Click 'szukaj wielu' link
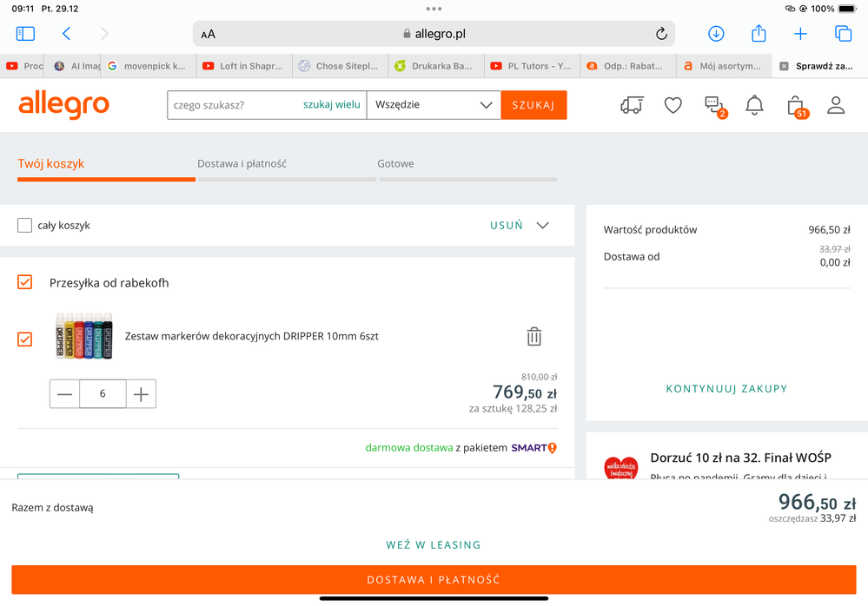This screenshot has width=868, height=606. (x=331, y=104)
